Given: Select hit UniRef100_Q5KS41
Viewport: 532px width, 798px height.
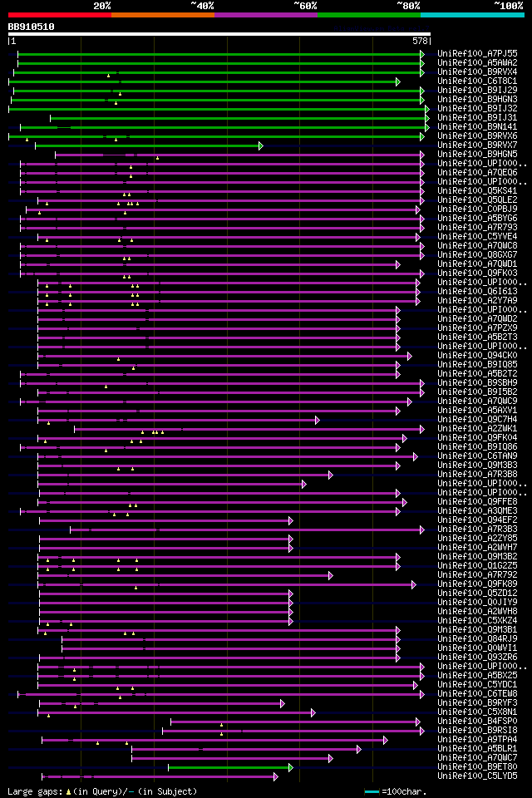Looking at the screenshot, I should click(477, 191).
